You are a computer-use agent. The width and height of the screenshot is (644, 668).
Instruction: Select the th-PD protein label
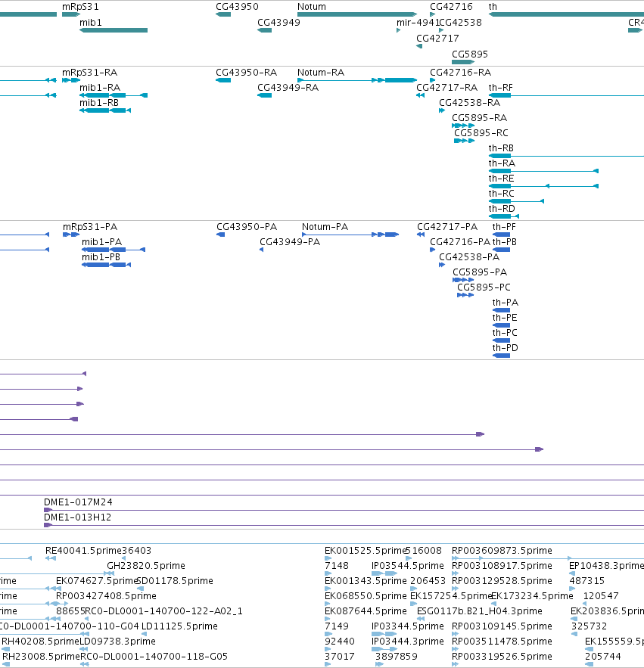coord(505,348)
